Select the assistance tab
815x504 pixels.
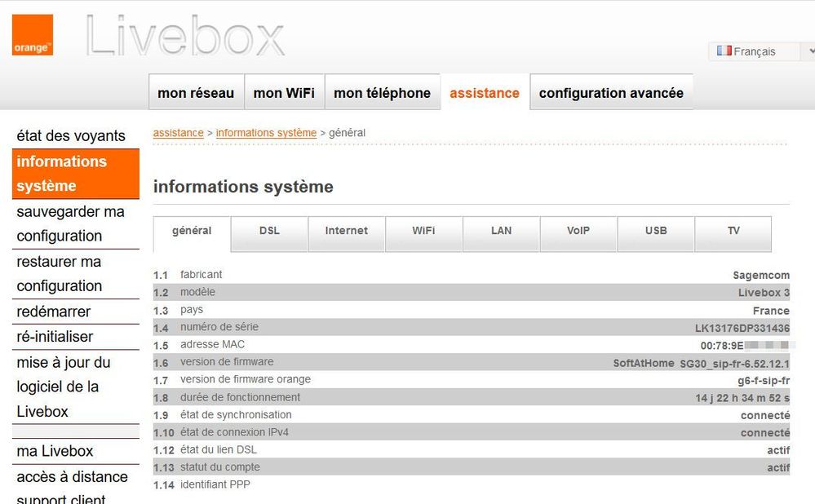coord(485,92)
